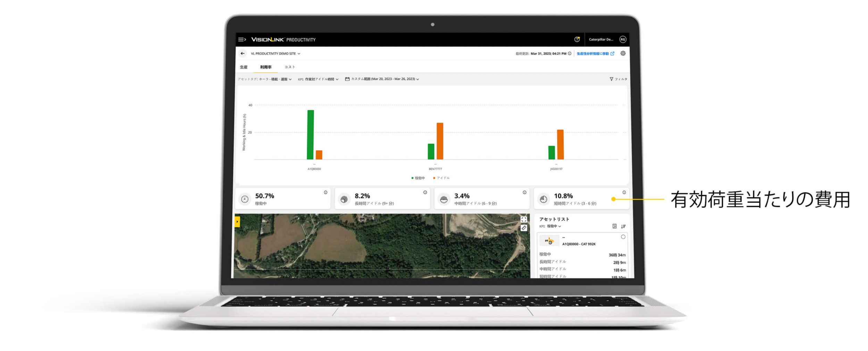Image resolution: width=868 pixels, height=351 pixels.
Task: Expand the yellow map side panel arrow
Action: 237,222
